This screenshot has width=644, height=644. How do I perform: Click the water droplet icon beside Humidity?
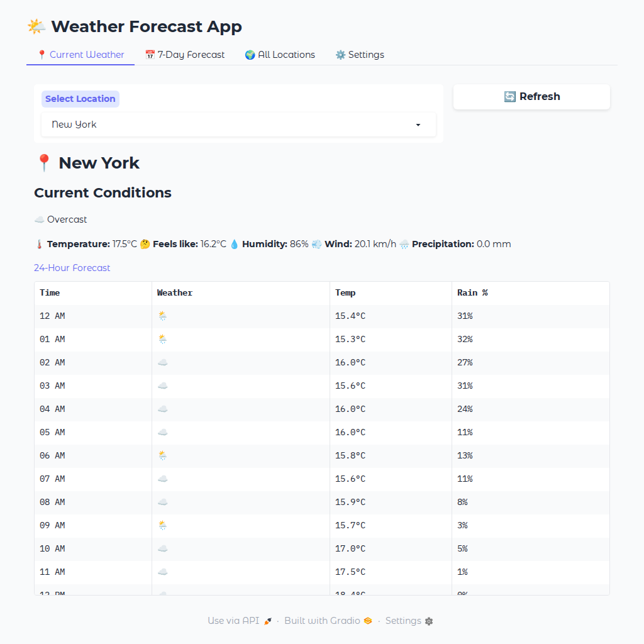tap(234, 244)
